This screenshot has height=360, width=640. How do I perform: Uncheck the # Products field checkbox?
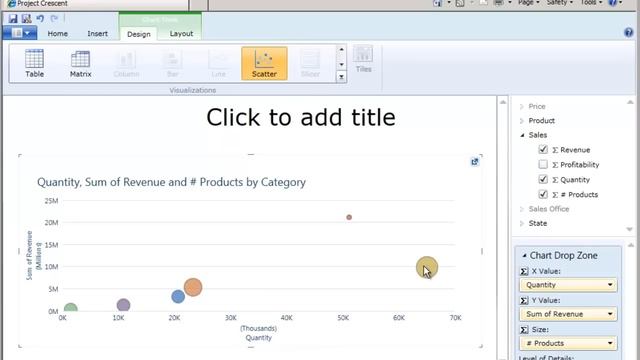543,194
